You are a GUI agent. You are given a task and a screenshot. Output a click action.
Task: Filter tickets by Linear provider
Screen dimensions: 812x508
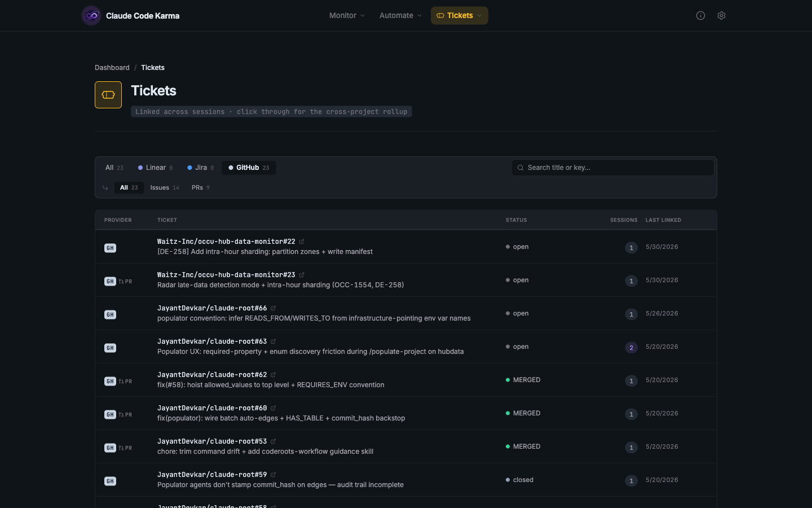[x=155, y=168]
